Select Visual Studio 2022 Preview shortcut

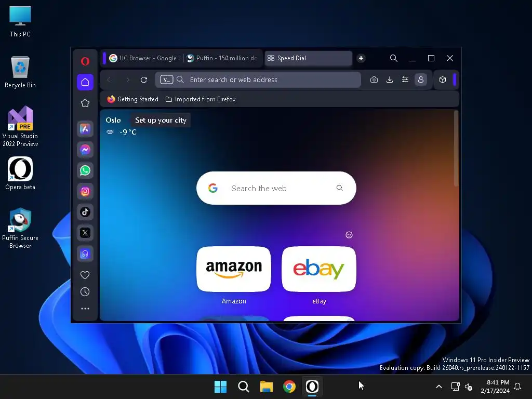point(20,126)
